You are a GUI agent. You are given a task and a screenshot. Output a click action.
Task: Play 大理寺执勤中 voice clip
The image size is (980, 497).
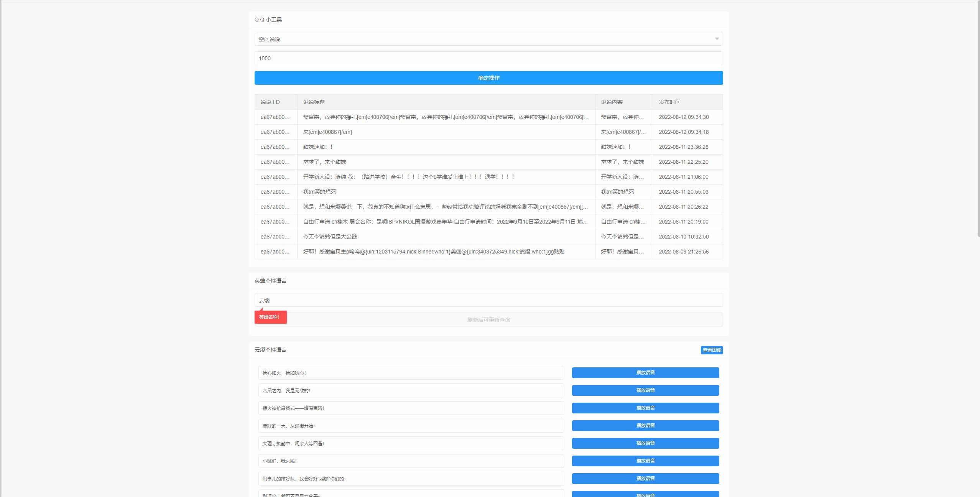click(x=646, y=443)
